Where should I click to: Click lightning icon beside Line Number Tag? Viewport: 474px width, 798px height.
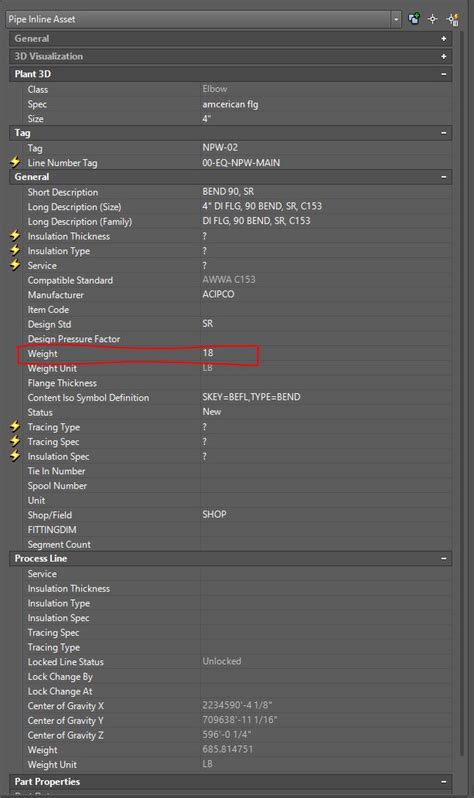[x=15, y=162]
